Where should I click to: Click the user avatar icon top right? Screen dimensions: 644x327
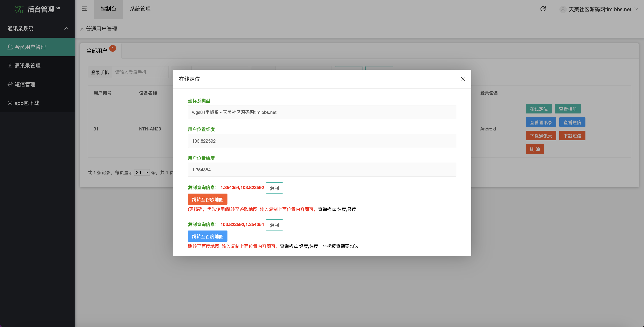563,9
